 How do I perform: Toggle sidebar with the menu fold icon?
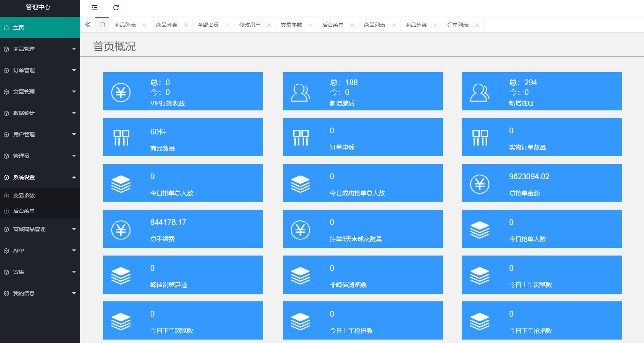coord(95,8)
